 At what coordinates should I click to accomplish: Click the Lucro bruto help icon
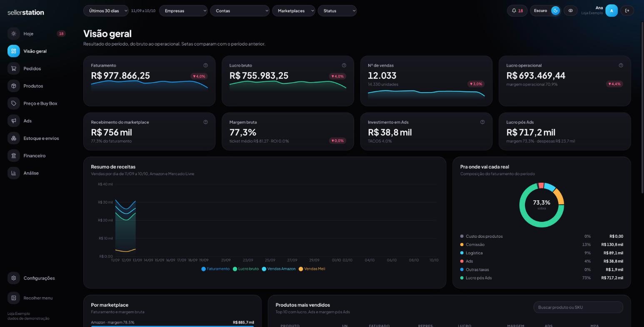pos(344,65)
